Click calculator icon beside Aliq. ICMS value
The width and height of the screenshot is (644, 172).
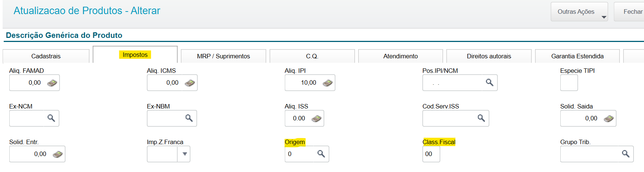click(190, 83)
